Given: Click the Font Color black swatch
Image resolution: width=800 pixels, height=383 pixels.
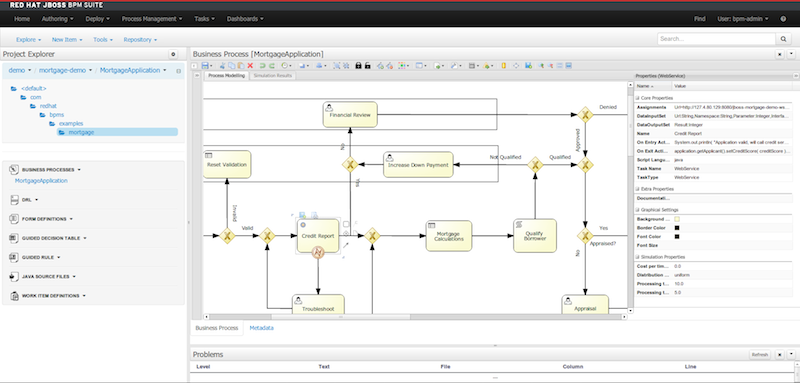Looking at the screenshot, I should coord(677,237).
